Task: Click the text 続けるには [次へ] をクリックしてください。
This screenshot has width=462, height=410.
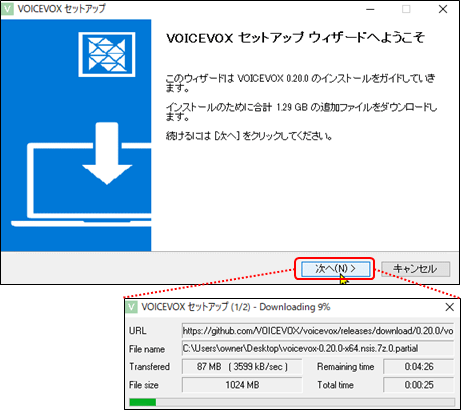Action: click(249, 136)
